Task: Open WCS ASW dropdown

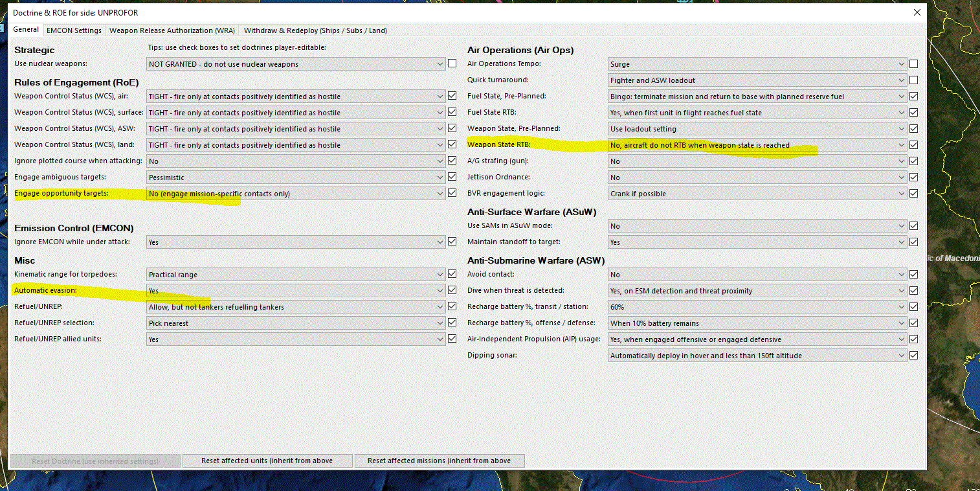Action: 296,129
